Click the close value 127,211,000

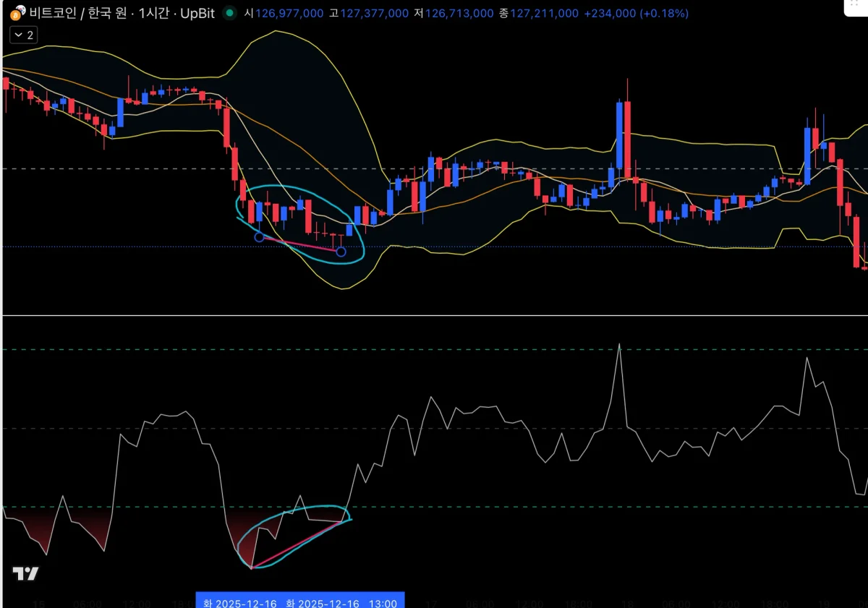click(544, 14)
